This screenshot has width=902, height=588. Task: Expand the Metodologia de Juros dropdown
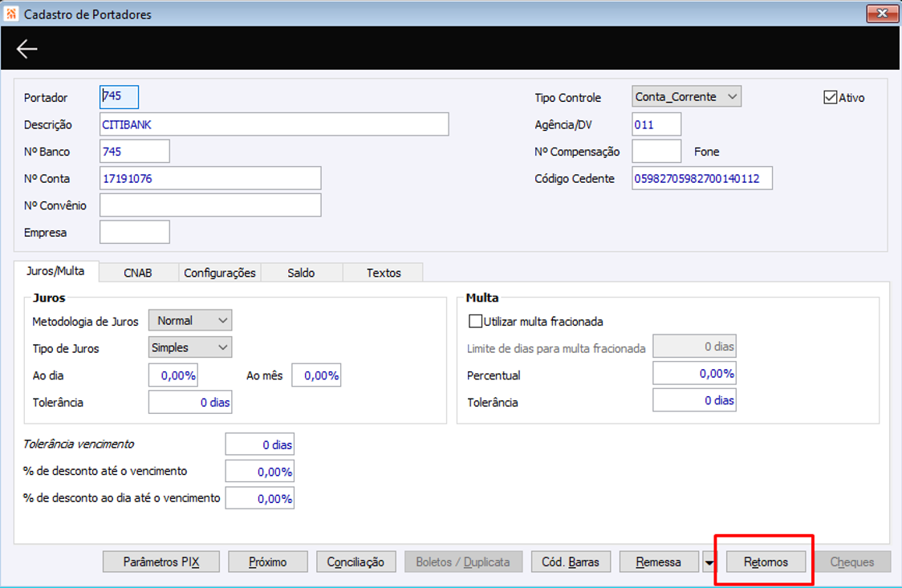pyautogui.click(x=190, y=320)
